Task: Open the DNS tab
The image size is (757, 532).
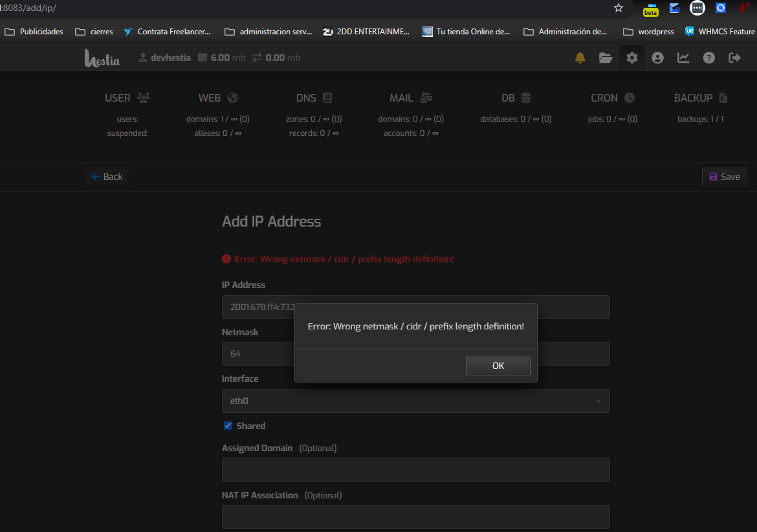Action: click(x=314, y=98)
